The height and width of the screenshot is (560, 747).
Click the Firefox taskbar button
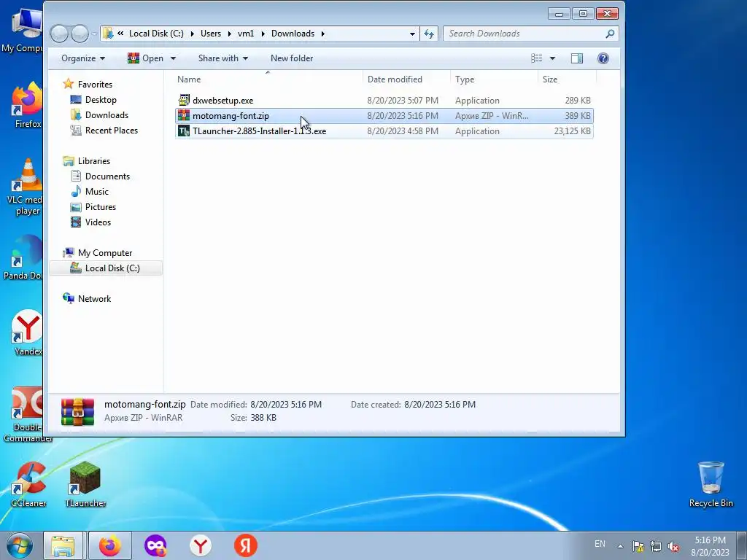coord(110,545)
